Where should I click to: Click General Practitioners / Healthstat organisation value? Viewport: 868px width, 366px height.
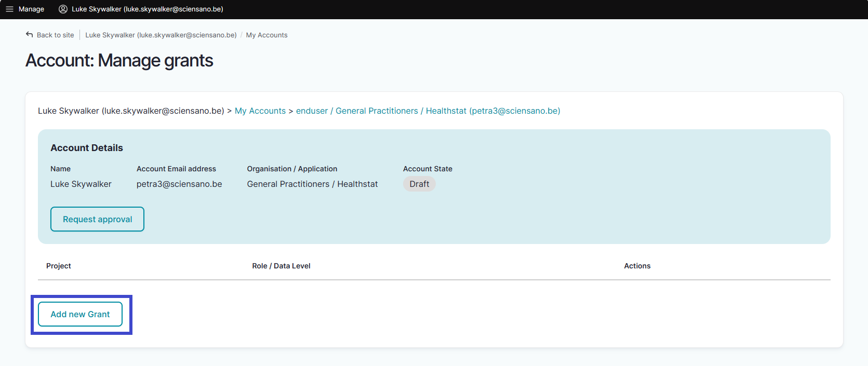312,184
